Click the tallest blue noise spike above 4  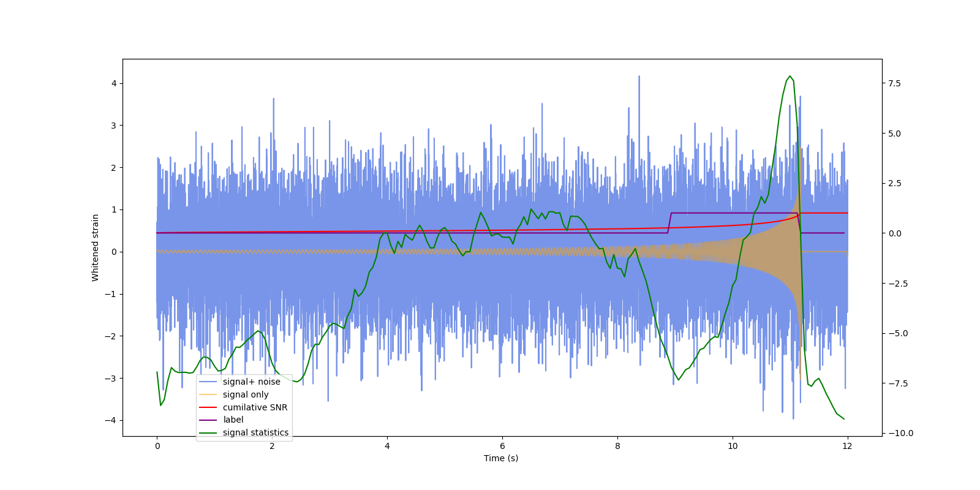(x=639, y=78)
